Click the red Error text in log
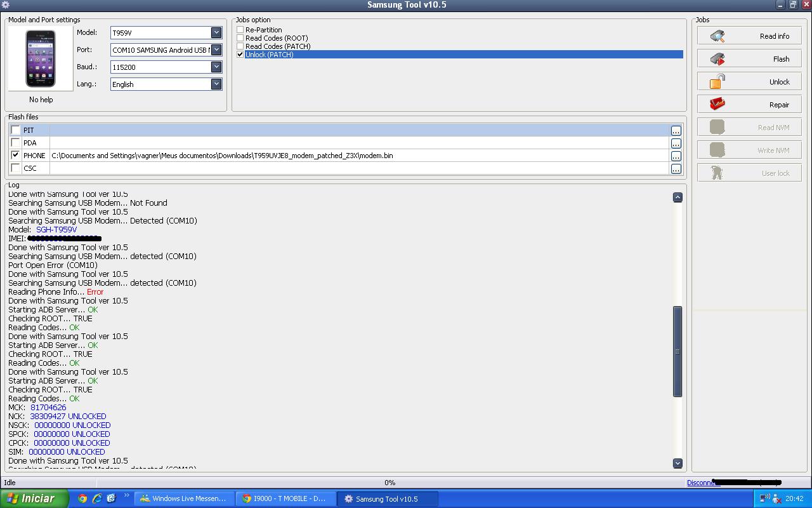 click(95, 292)
